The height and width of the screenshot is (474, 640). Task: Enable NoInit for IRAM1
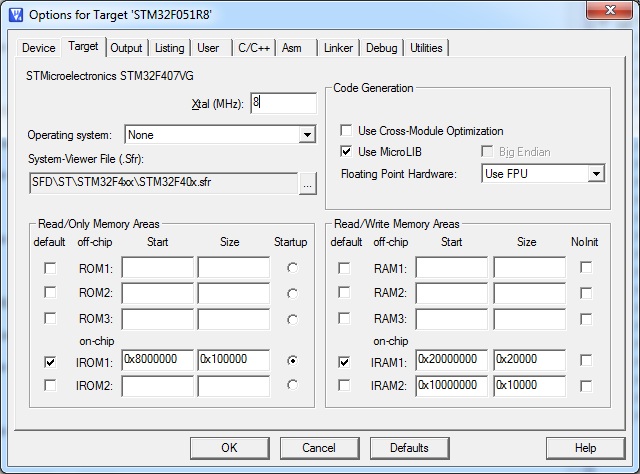(586, 360)
